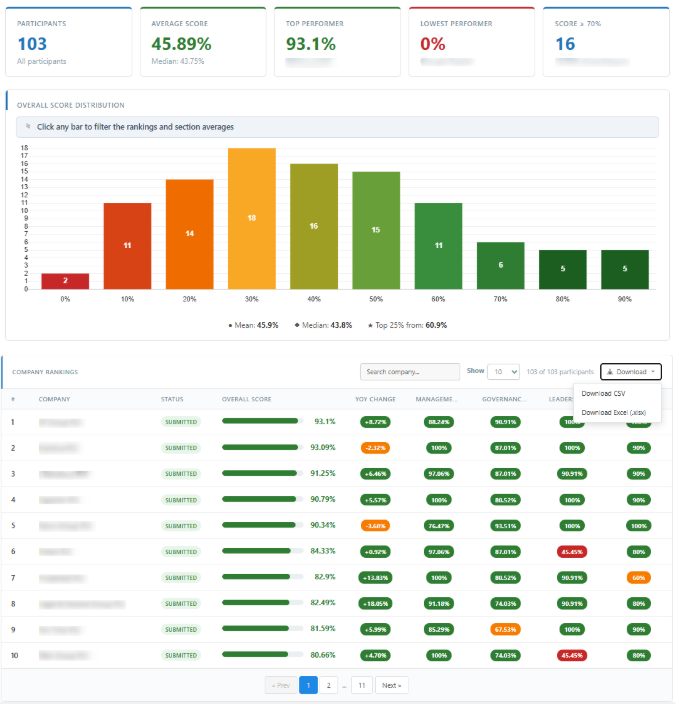Filter by the 30% bar with 18
The image size is (679, 710).
[x=252, y=218]
